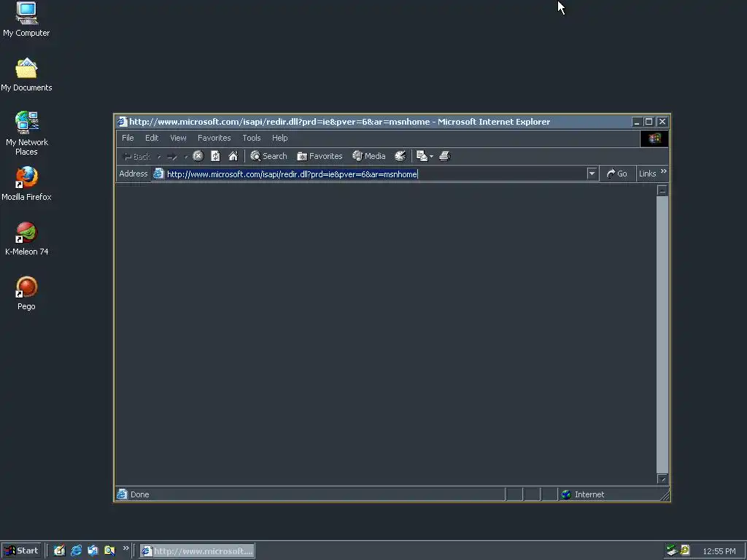This screenshot has height=560, width=747.
Task: Click the microsoft.com taskbar window button
Action: [x=197, y=551]
